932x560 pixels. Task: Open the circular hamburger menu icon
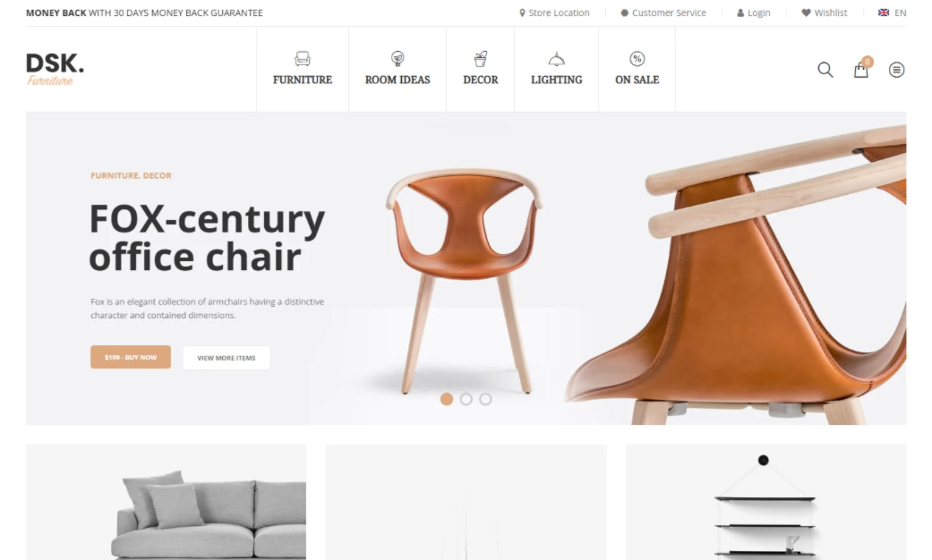896,70
